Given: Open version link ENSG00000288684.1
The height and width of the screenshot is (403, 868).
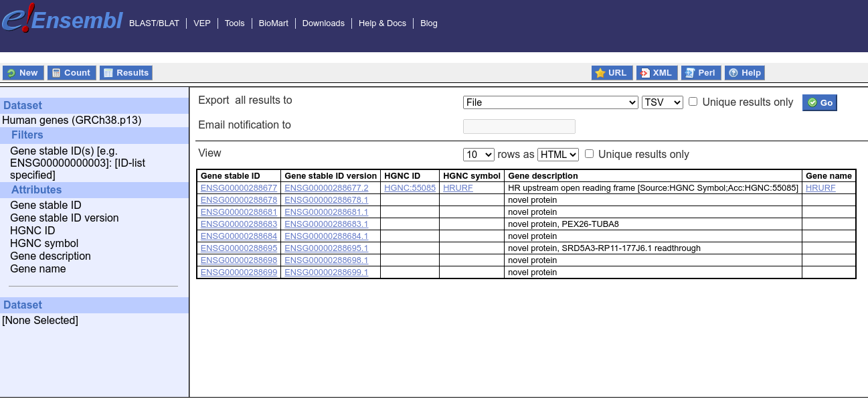Looking at the screenshot, I should tap(327, 236).
